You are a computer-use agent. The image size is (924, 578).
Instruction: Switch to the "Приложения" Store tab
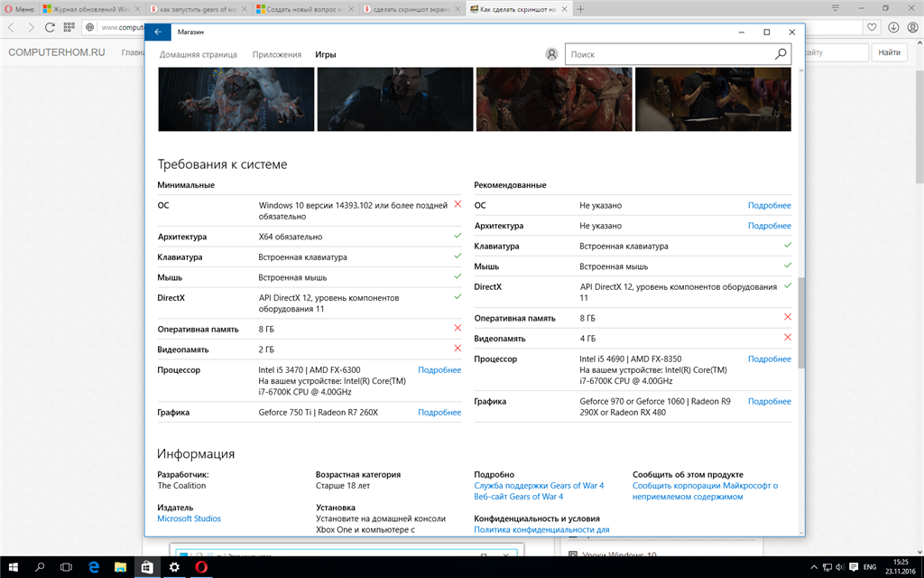[x=277, y=54]
